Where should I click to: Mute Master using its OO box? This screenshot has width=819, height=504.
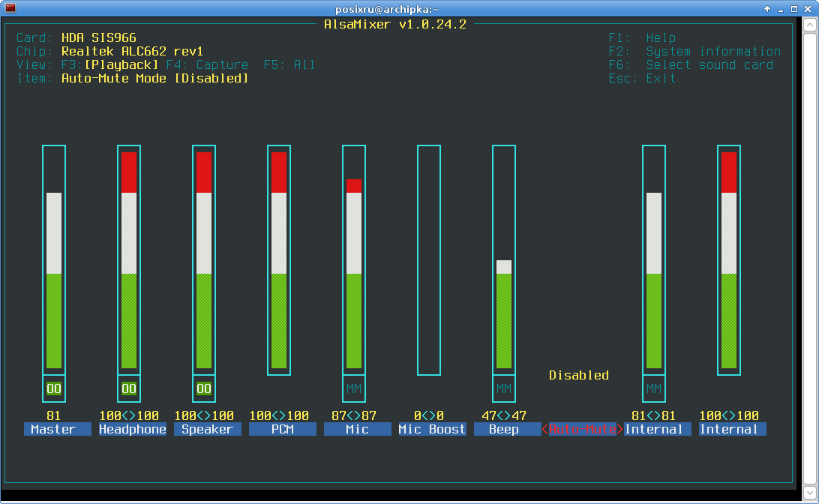point(54,388)
